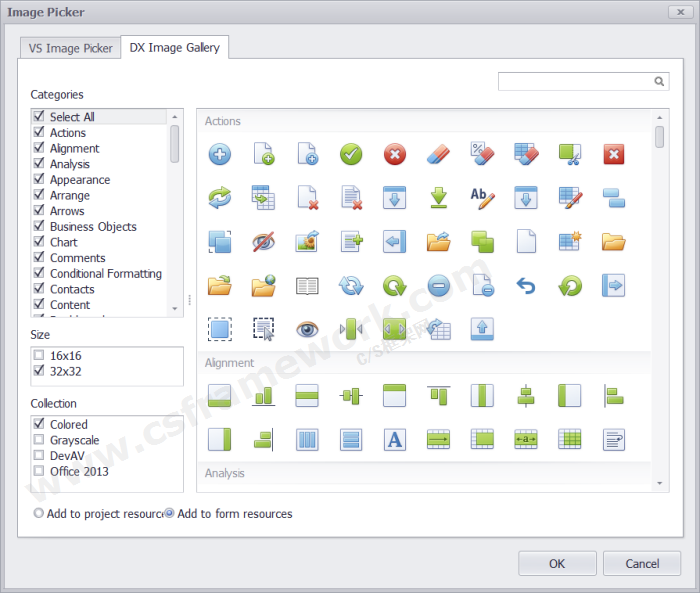
Task: Open the DX Image Gallery tab
Action: click(x=175, y=48)
